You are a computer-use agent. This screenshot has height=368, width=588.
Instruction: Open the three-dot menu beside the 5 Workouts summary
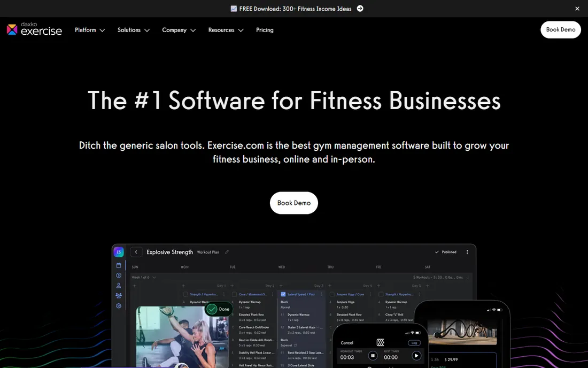click(468, 277)
